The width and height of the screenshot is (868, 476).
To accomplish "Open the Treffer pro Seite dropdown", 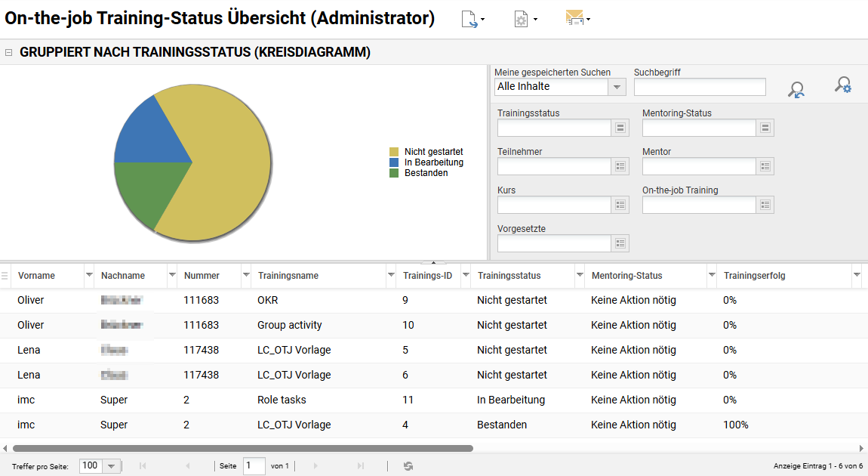I will point(112,466).
